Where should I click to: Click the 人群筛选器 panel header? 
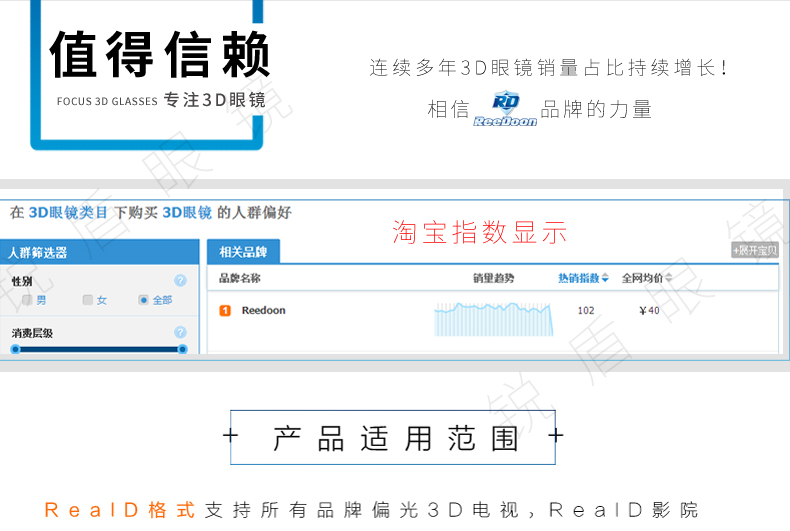[x=100, y=252]
